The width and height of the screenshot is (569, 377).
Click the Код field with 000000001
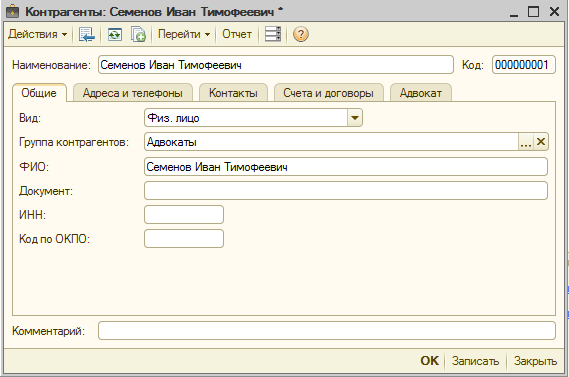point(524,65)
